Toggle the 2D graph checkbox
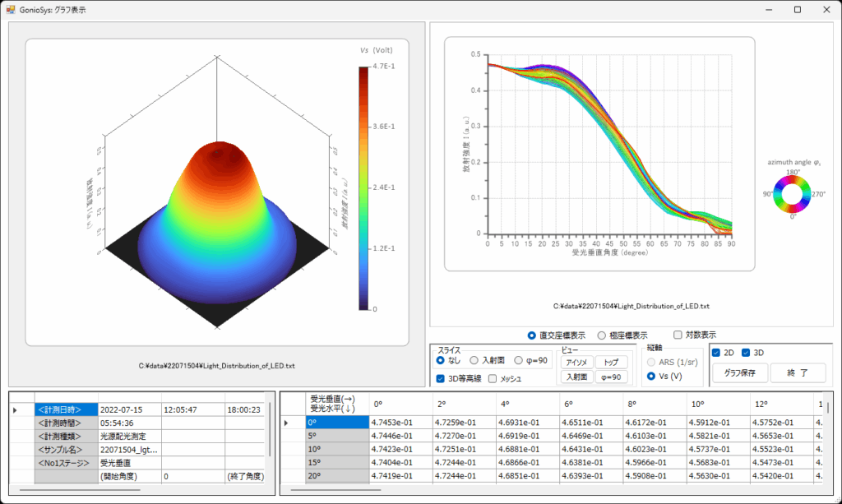Viewport: 842px width, 504px height. (716, 353)
